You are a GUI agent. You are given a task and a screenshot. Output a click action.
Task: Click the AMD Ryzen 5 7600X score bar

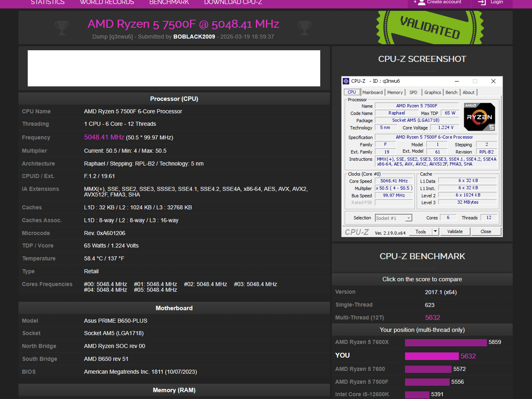[x=446, y=343]
